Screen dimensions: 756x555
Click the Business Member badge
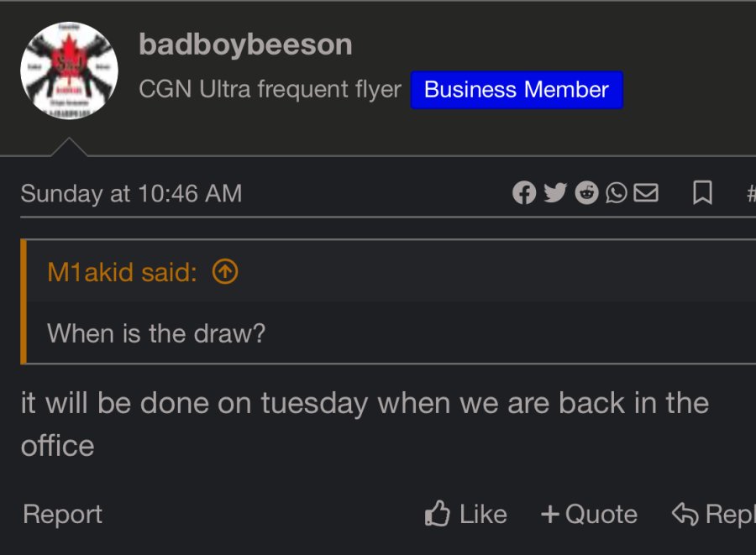tap(516, 90)
